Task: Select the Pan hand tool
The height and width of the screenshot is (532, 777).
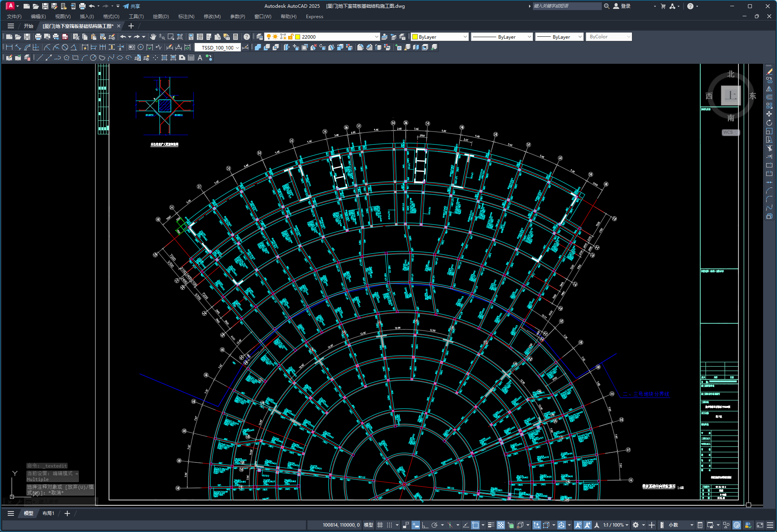Action: (153, 37)
